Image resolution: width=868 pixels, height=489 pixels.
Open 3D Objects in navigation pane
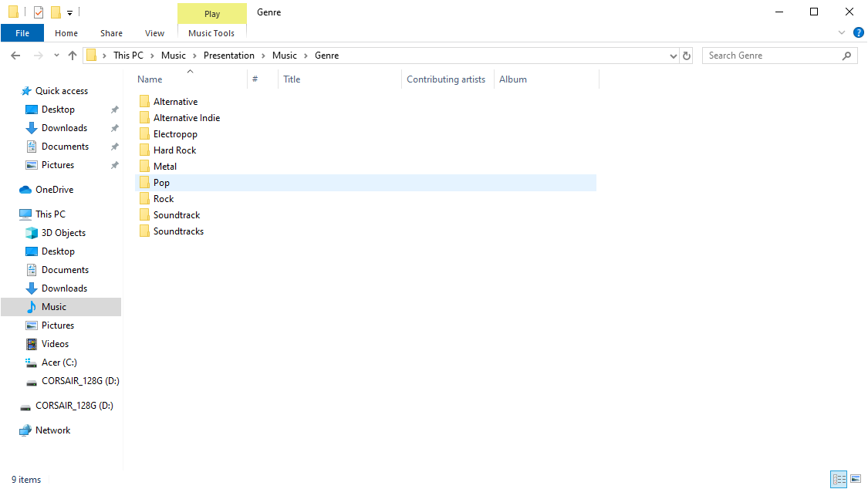[x=63, y=233]
